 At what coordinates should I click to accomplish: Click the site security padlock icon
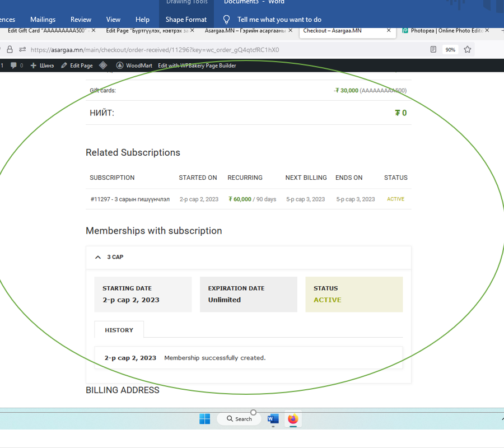(x=10, y=49)
